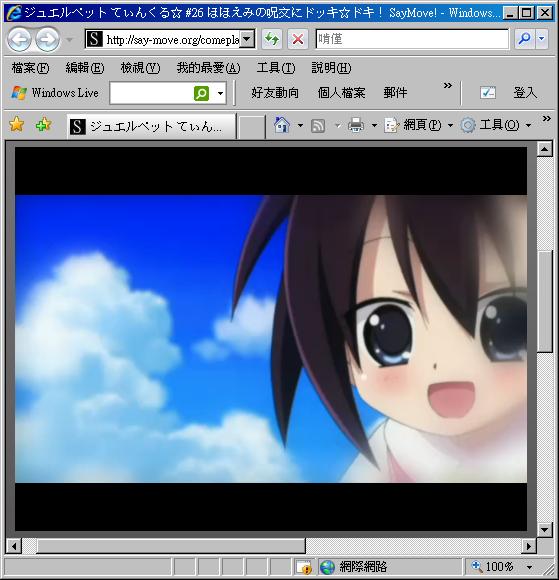Expand the Home button dropdown arrow

tap(300, 125)
